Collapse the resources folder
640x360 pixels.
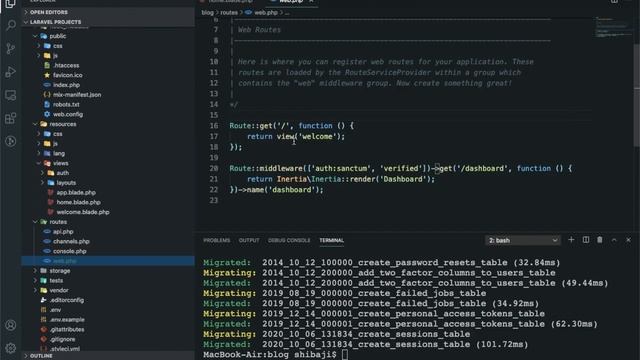click(62, 124)
